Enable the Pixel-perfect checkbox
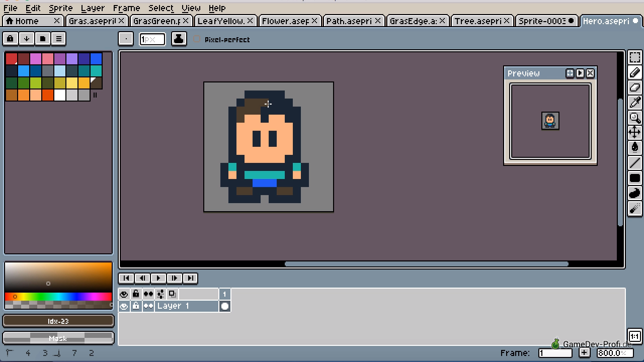The width and height of the screenshot is (644, 362). 197,39
